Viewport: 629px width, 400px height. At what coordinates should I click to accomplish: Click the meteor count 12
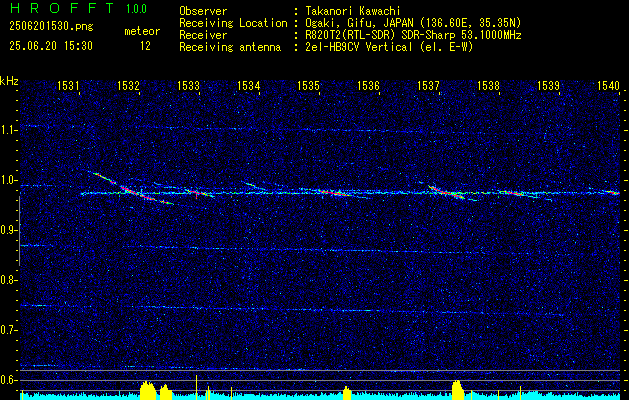pos(145,46)
